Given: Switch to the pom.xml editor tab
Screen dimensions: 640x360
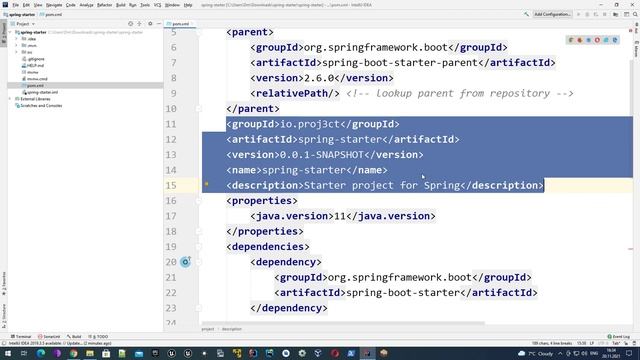Looking at the screenshot, I should [180, 24].
